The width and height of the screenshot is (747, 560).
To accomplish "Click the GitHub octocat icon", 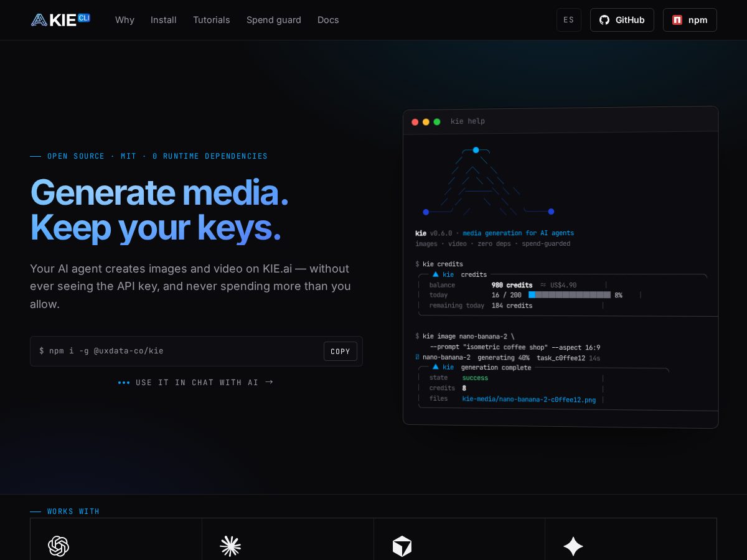I will [x=604, y=20].
